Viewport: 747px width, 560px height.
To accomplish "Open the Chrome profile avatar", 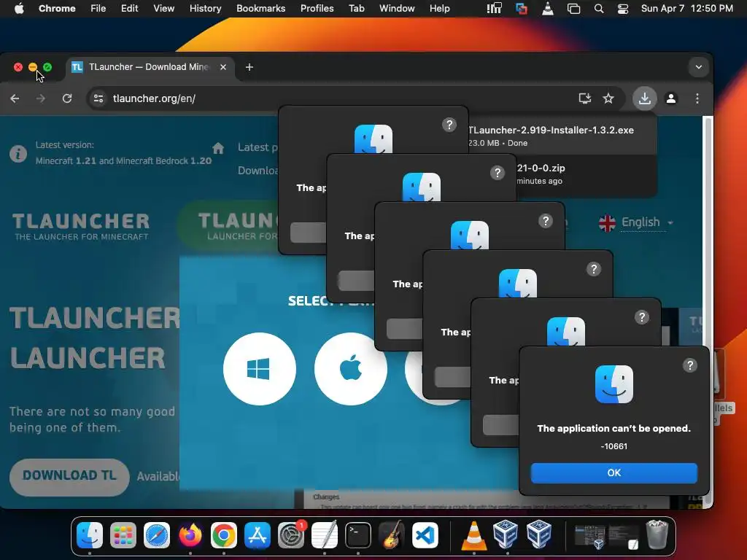I will coord(671,98).
